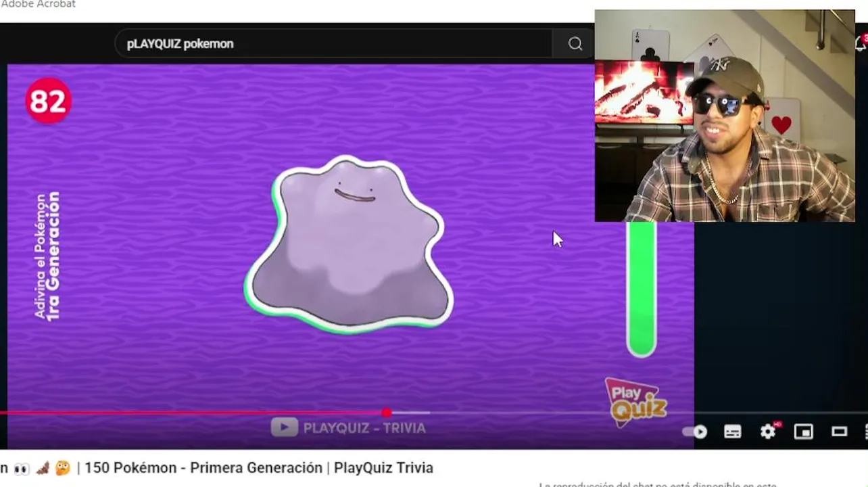Click the red progress bar scrubber handle
Screen dimensions: 868x487
[386, 413]
